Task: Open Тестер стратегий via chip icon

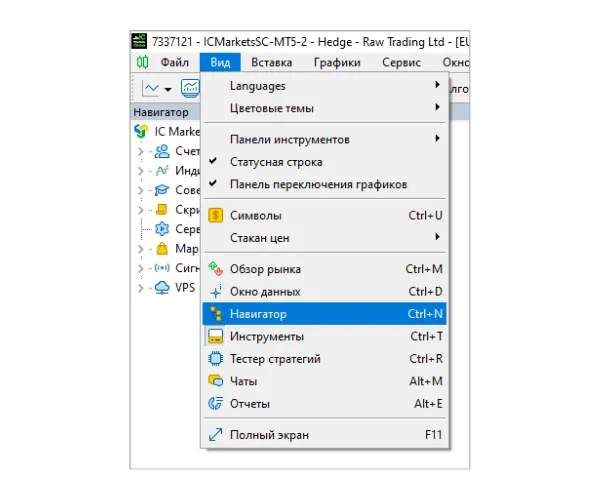Action: 214,359
